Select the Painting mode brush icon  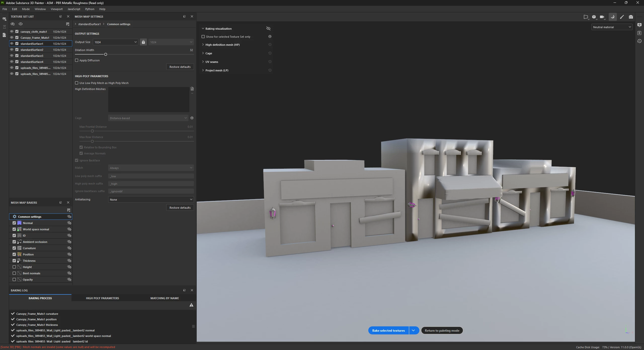pos(622,17)
